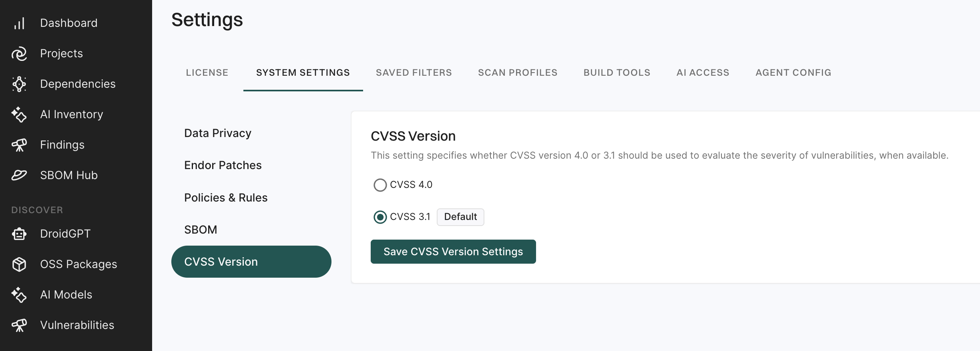Go to the Saved Filters tab
The height and width of the screenshot is (351, 980).
pyautogui.click(x=414, y=73)
